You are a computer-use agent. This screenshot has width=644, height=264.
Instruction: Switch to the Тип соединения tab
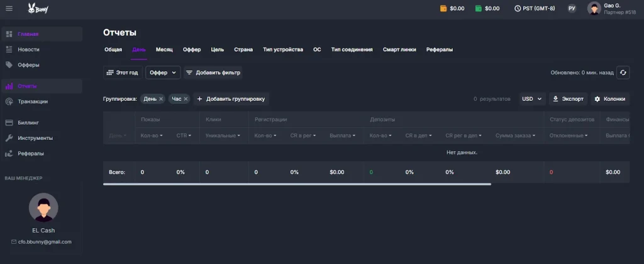tap(352, 49)
